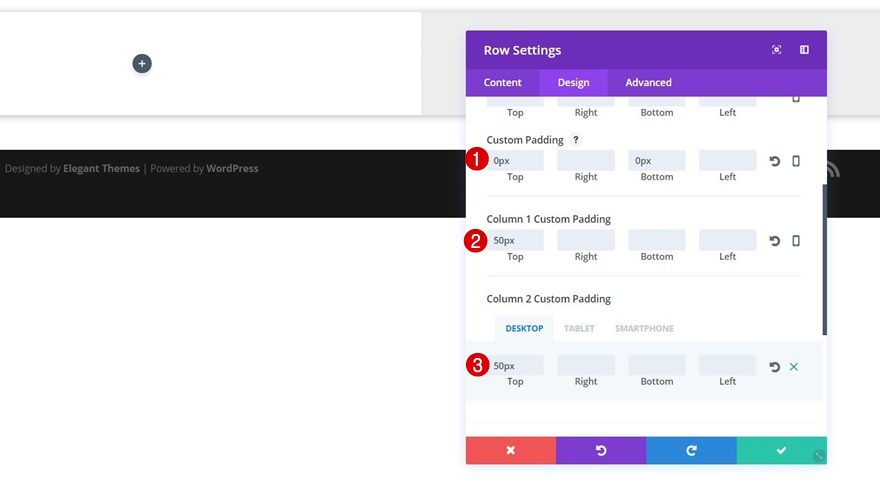Open the Custom Padding help tooltip
Screen dimensions: 880x484
pyautogui.click(x=576, y=140)
